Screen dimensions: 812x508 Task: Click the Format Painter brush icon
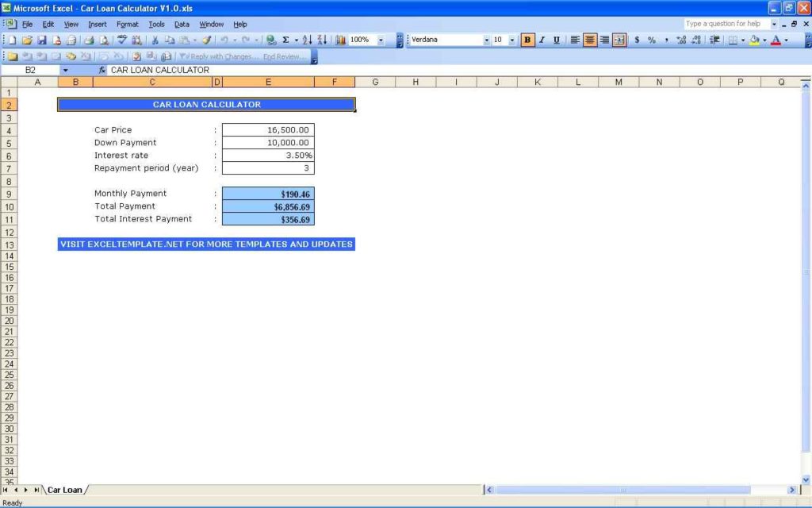pos(206,40)
